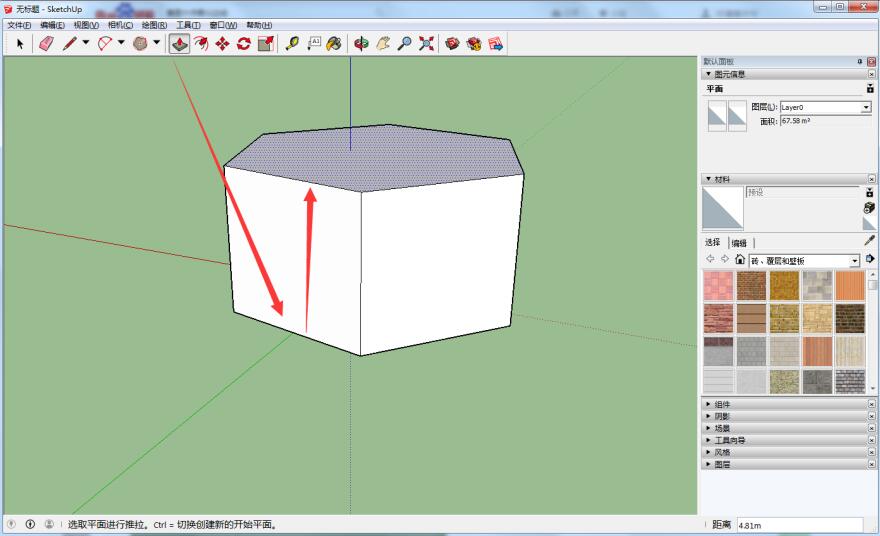The width and height of the screenshot is (880, 536).
Task: Click the Zoom Extents icon
Action: [426, 43]
